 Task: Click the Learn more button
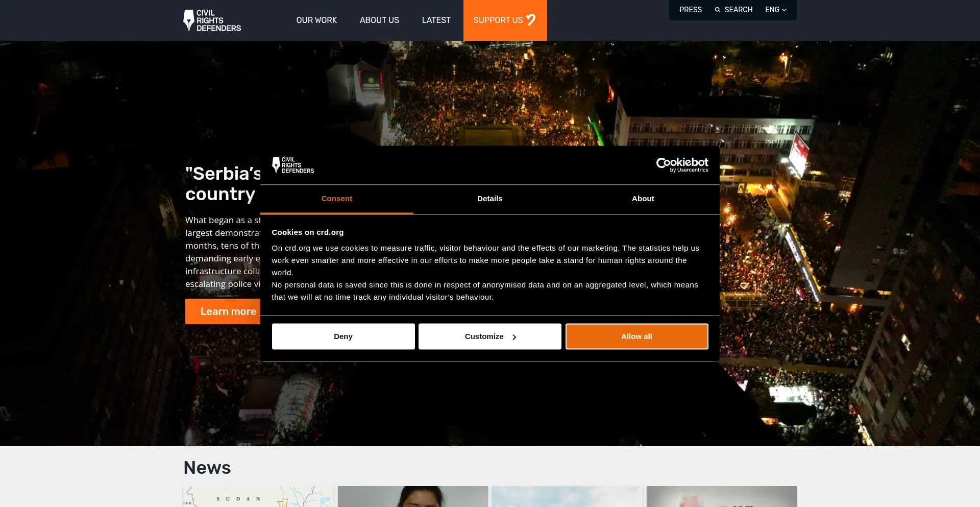[223, 311]
